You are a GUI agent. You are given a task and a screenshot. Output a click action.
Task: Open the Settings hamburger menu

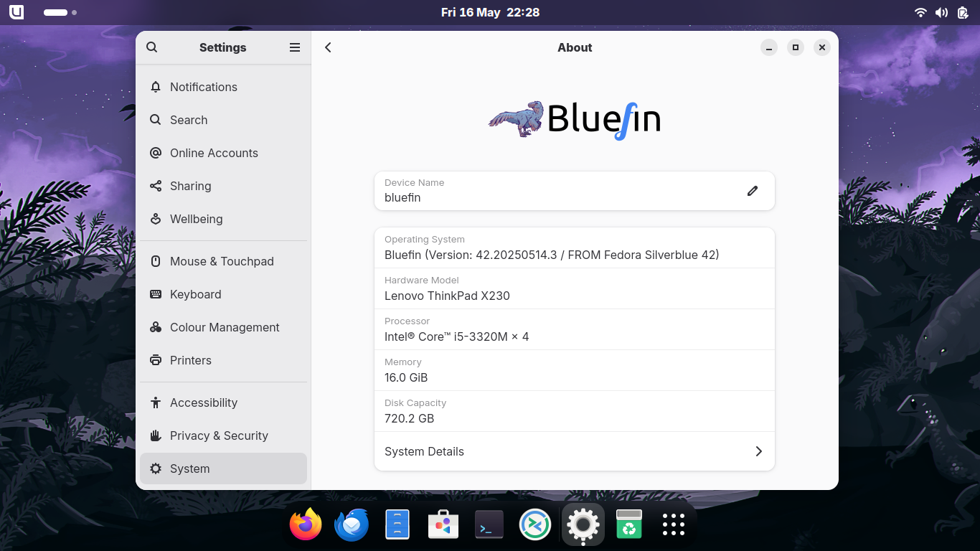[295, 47]
